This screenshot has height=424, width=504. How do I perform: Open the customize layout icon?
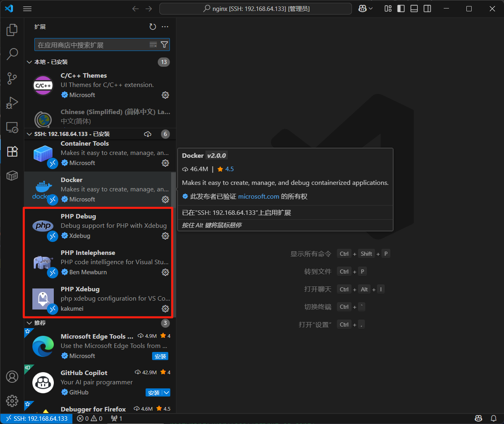click(x=388, y=8)
